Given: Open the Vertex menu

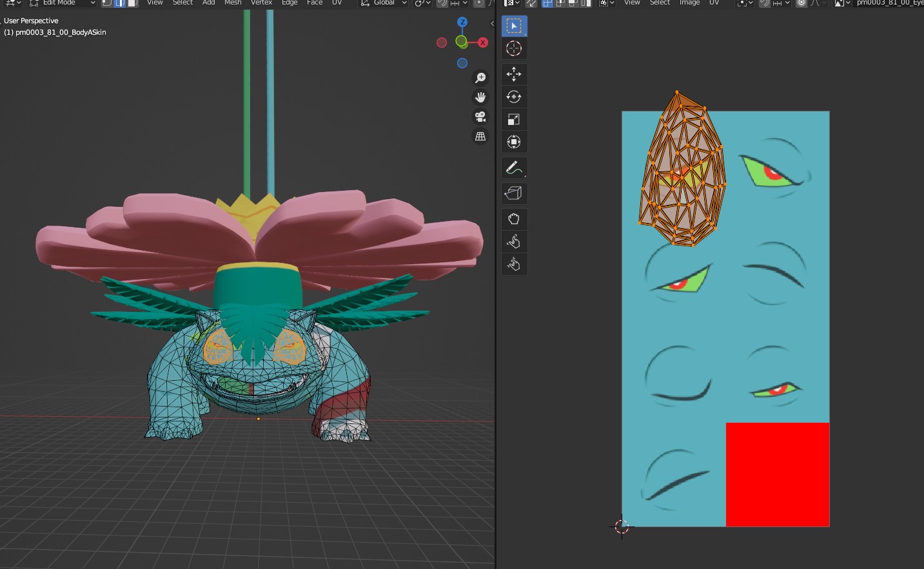Looking at the screenshot, I should coord(261,3).
